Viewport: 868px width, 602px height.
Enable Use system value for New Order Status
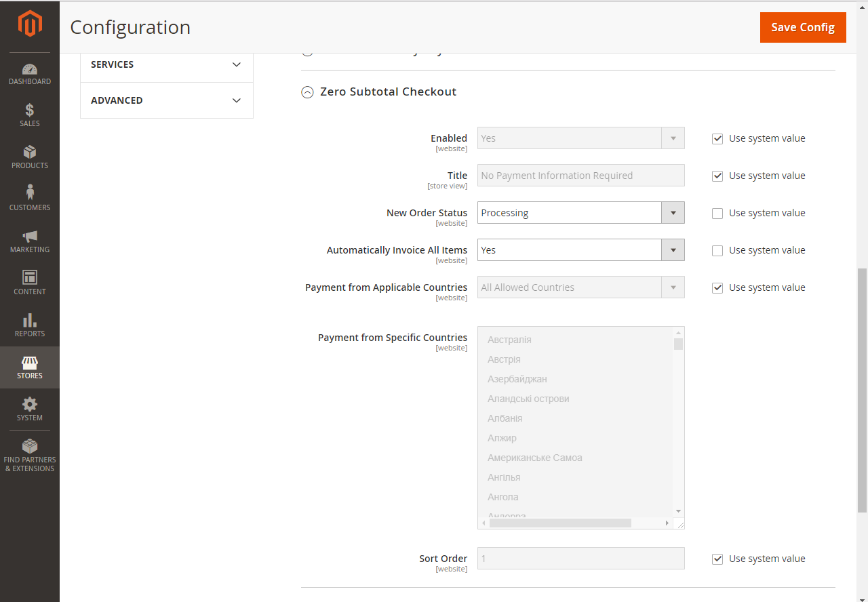(x=717, y=213)
